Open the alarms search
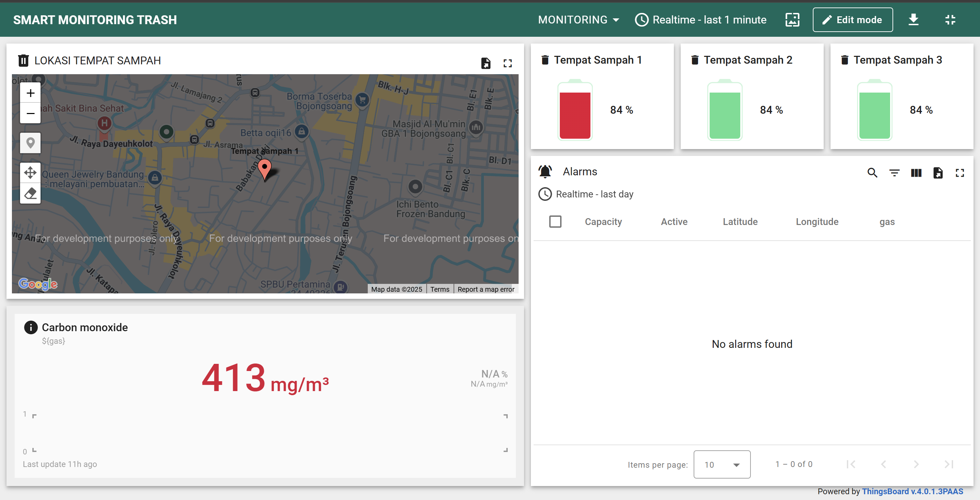Viewport: 980px width, 500px height. [872, 173]
